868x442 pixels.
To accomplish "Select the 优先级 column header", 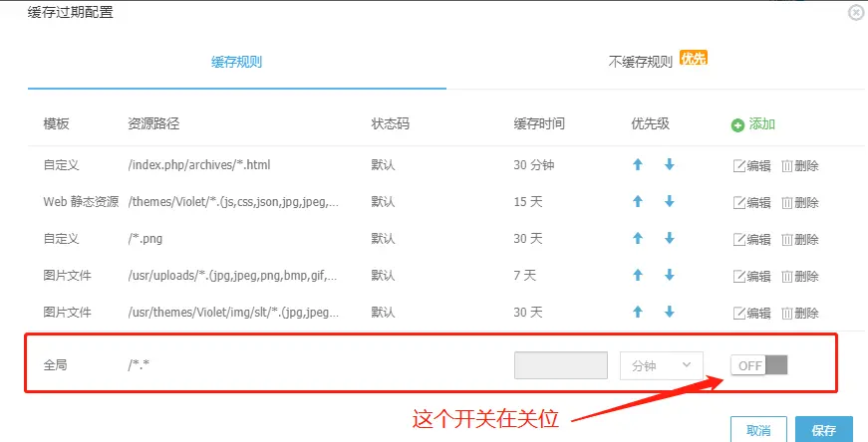I will [x=651, y=123].
